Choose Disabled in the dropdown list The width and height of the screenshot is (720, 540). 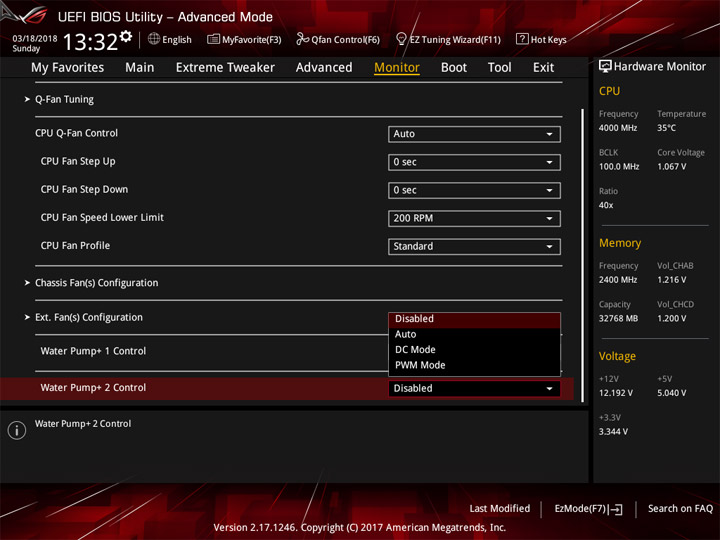[474, 319]
